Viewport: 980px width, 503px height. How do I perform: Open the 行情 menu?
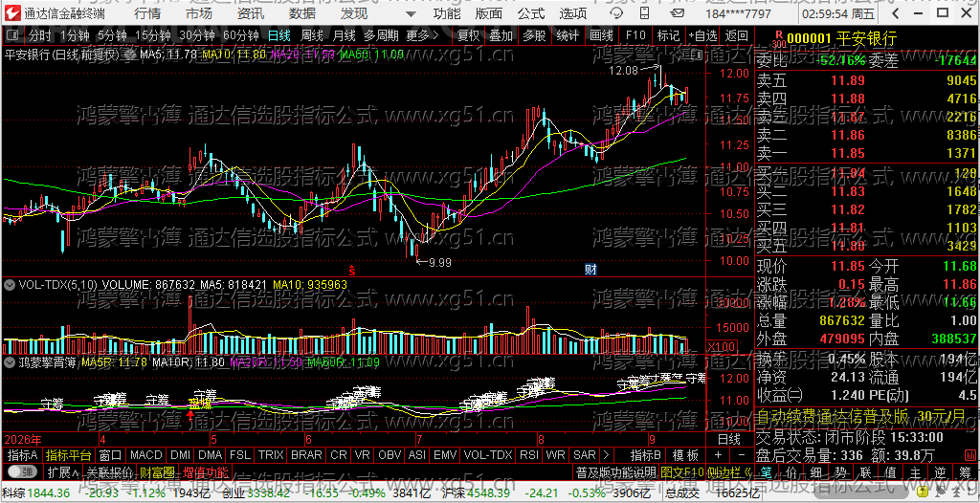click(x=146, y=13)
